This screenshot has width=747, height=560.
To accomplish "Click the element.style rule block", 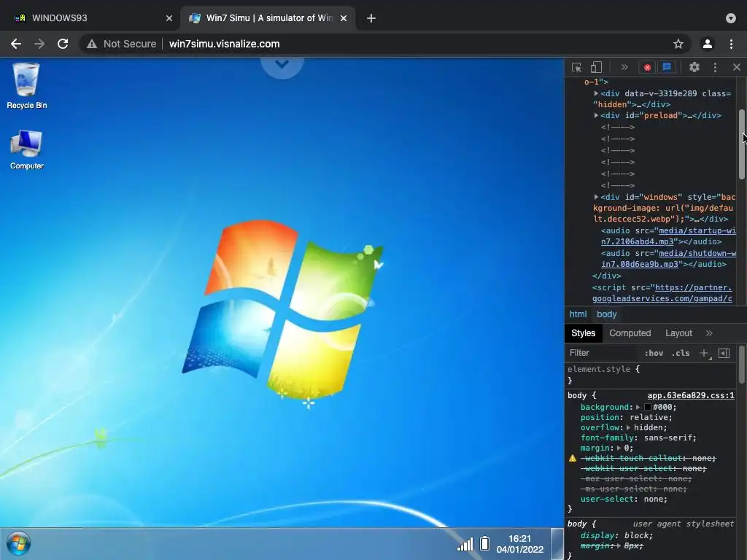I will (x=650, y=375).
